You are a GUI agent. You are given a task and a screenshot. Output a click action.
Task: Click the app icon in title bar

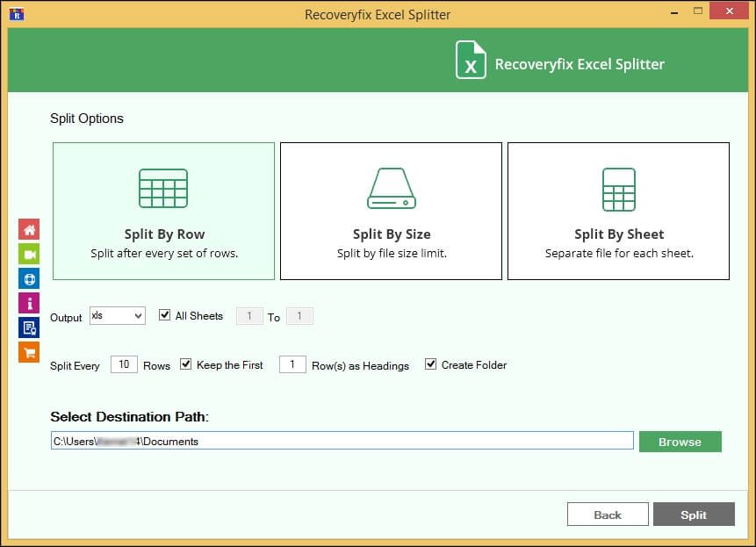pyautogui.click(x=17, y=14)
